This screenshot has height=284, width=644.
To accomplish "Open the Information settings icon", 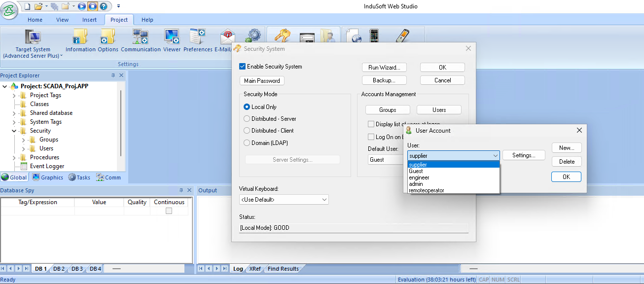I will (80, 37).
